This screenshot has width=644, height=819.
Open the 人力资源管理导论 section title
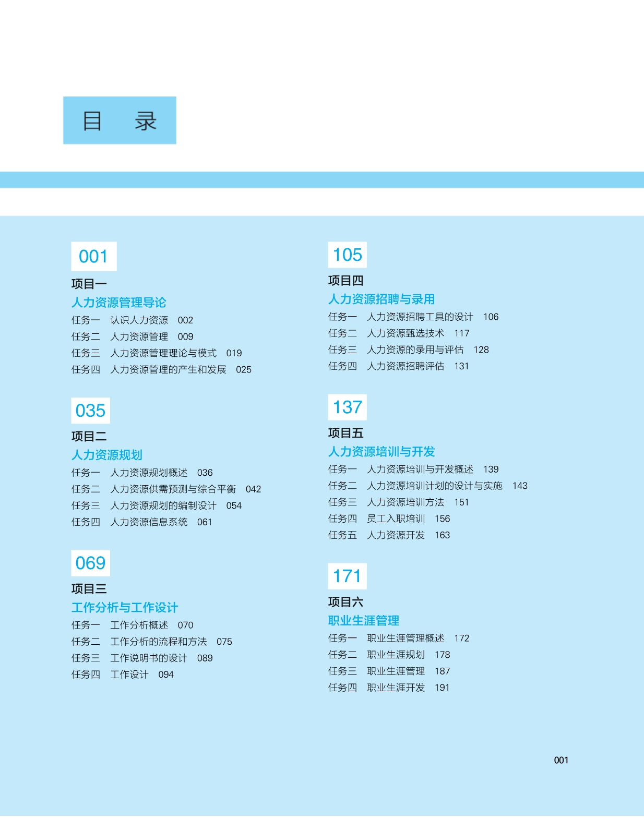[x=118, y=303]
